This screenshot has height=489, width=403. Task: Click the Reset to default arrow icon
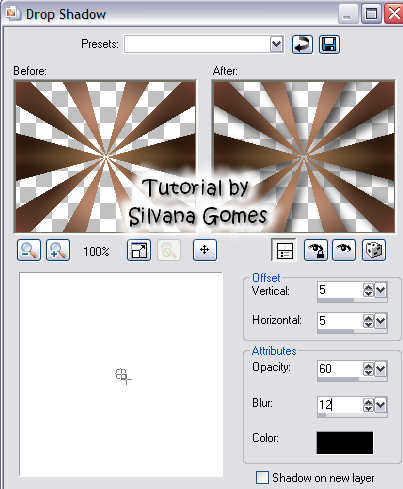(302, 44)
